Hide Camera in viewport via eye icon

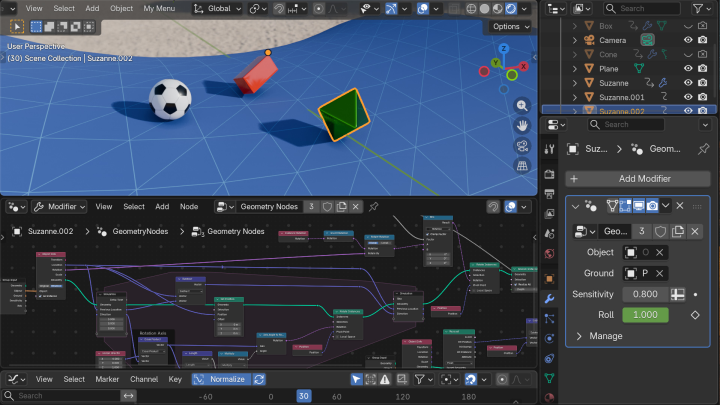[x=688, y=40]
